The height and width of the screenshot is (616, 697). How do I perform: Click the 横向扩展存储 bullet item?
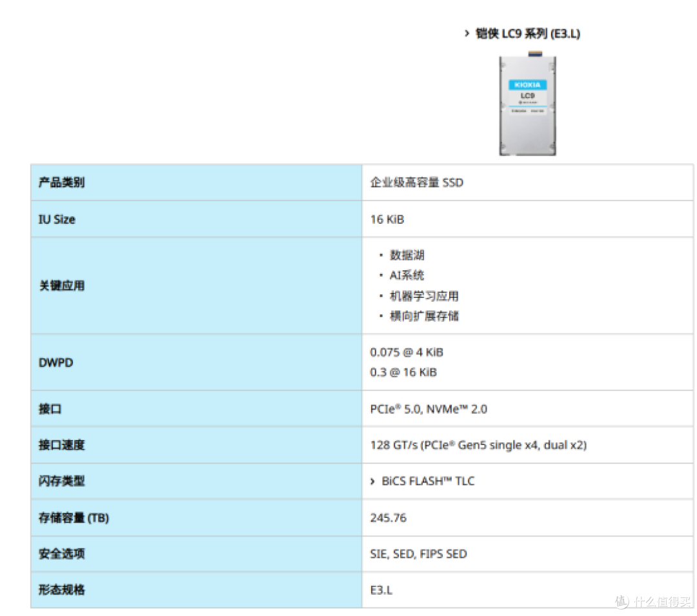(424, 316)
